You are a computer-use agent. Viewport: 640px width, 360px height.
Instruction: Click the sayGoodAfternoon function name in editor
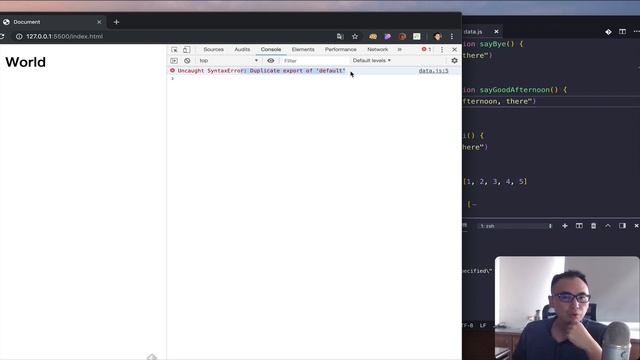point(514,90)
